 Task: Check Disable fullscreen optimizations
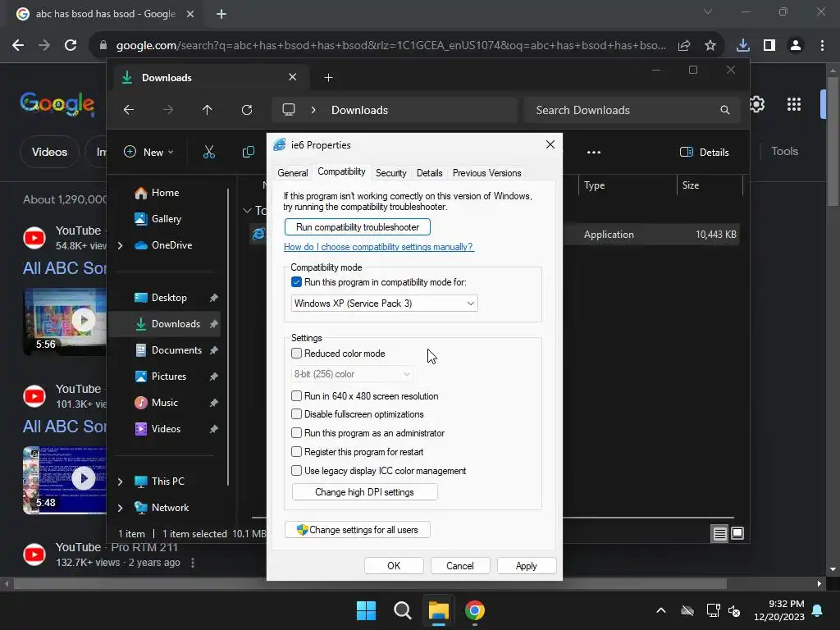(x=296, y=414)
